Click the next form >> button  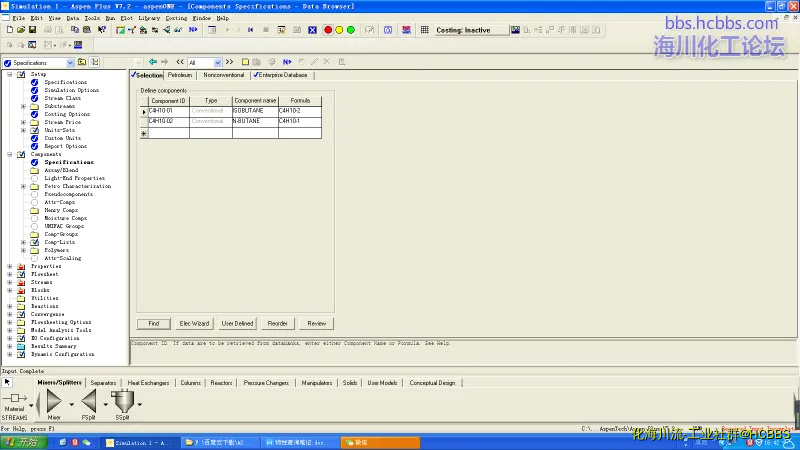230,62
